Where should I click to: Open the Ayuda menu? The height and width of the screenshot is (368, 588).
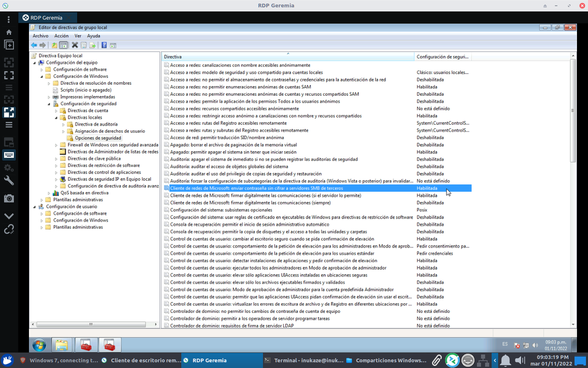pos(94,36)
